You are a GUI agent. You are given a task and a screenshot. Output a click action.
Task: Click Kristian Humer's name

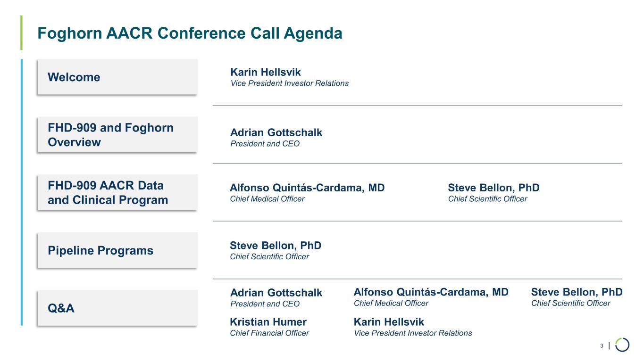click(x=268, y=322)
